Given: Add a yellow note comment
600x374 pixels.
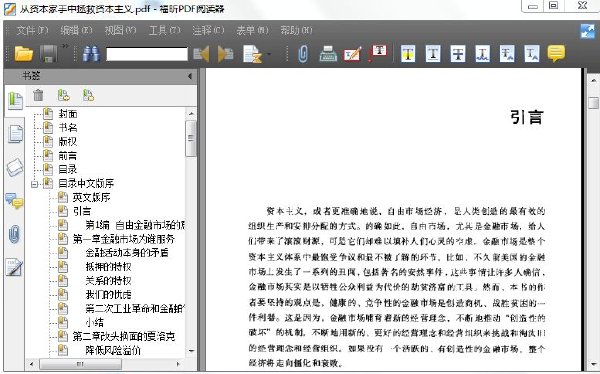Looking at the screenshot, I should pos(556,53).
